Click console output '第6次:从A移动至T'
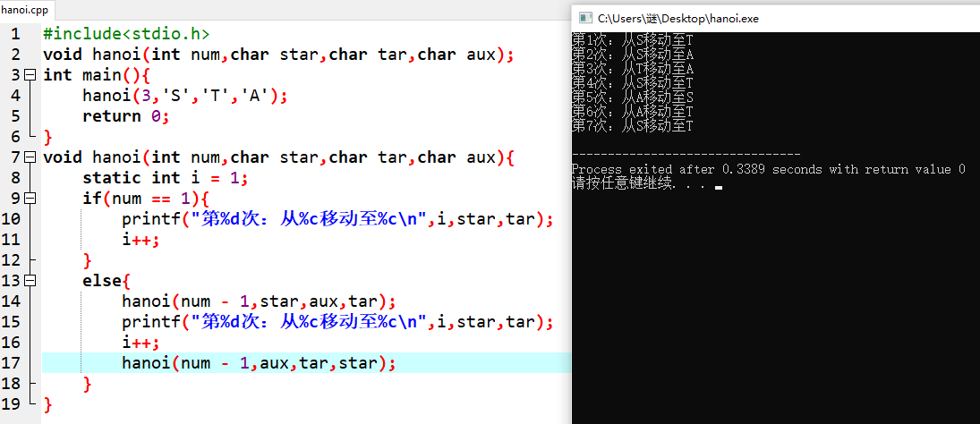 click(633, 112)
